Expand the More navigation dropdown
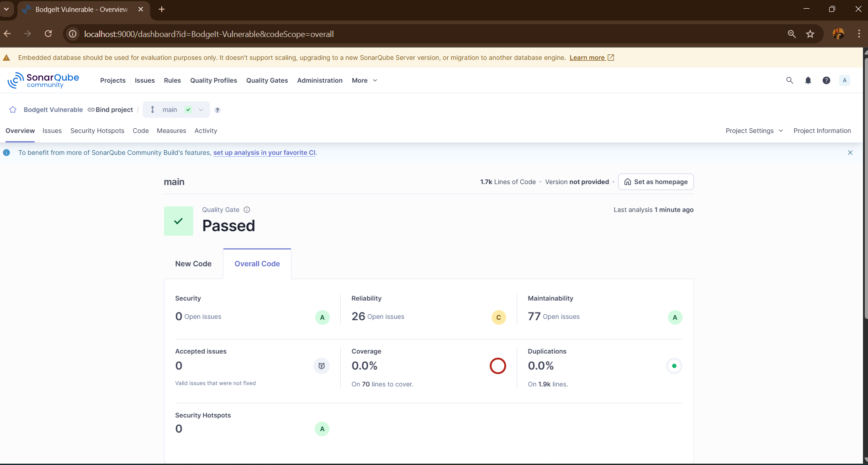This screenshot has width=868, height=465. tap(365, 80)
